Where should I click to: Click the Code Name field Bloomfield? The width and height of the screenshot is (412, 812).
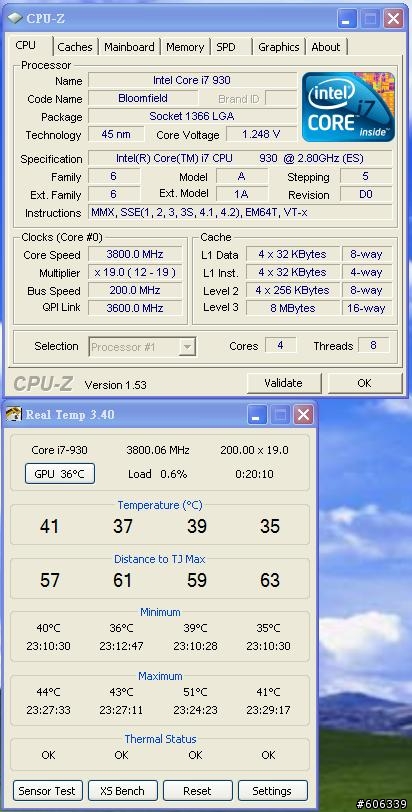coord(143,98)
